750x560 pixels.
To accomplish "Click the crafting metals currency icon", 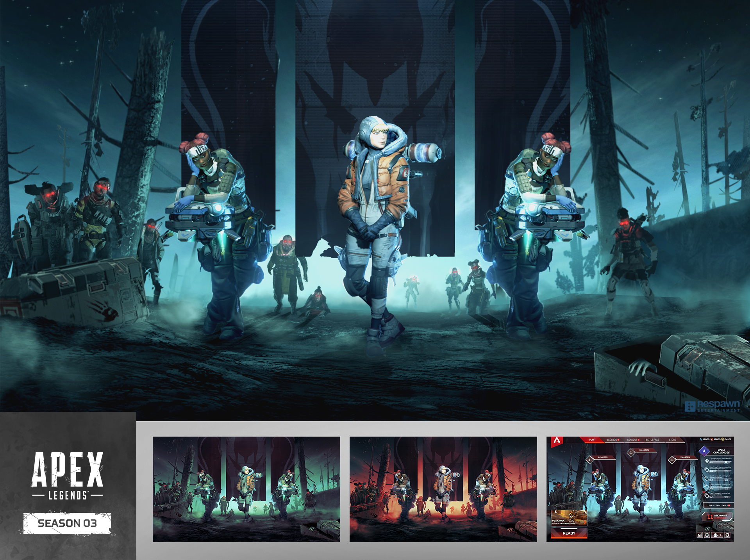I will pos(701,439).
